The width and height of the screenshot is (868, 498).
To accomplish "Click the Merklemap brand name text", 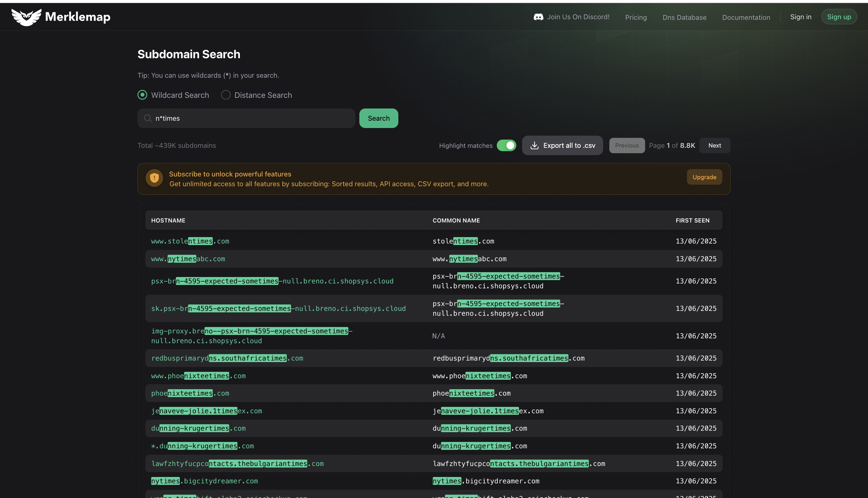I will click(x=78, y=17).
